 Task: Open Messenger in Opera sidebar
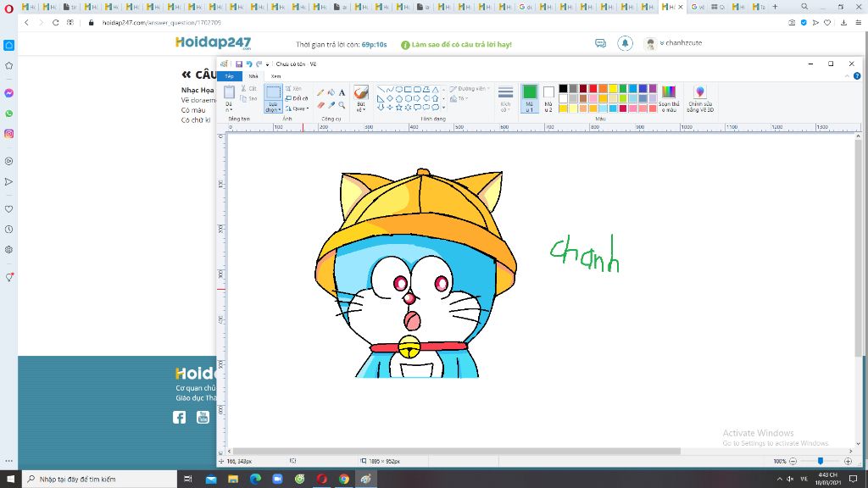(8, 93)
